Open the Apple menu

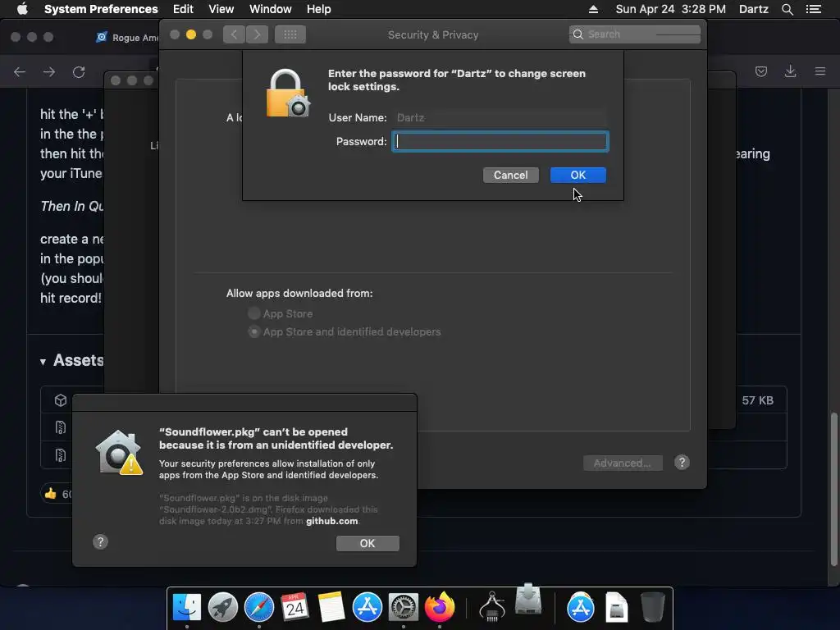click(x=22, y=9)
